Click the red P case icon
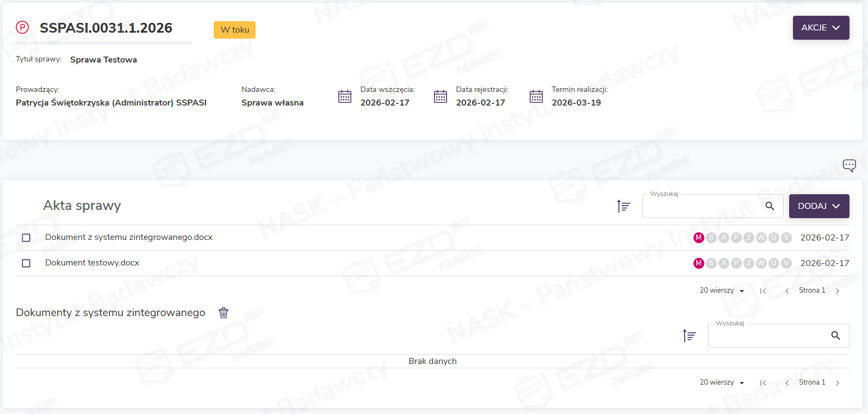Screen dimensions: 868x414 coord(22,27)
